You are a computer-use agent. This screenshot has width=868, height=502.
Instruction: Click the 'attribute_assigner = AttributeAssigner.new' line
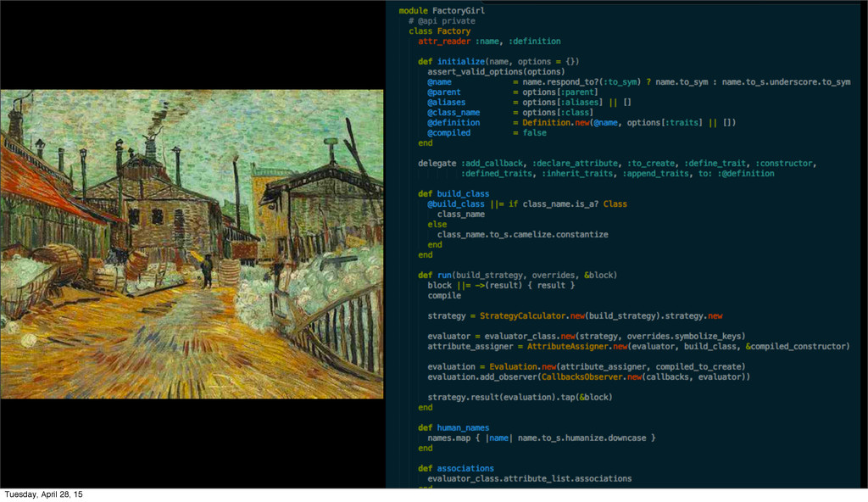point(638,346)
